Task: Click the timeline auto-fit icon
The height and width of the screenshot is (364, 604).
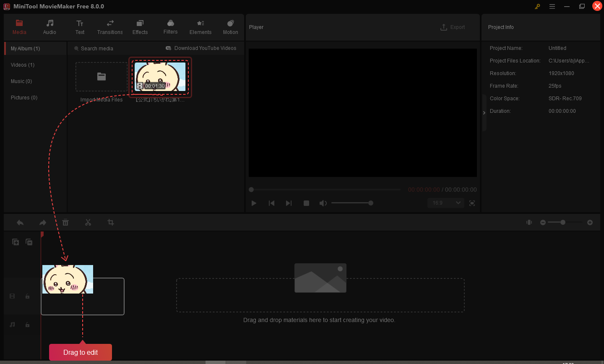Action: [529, 222]
